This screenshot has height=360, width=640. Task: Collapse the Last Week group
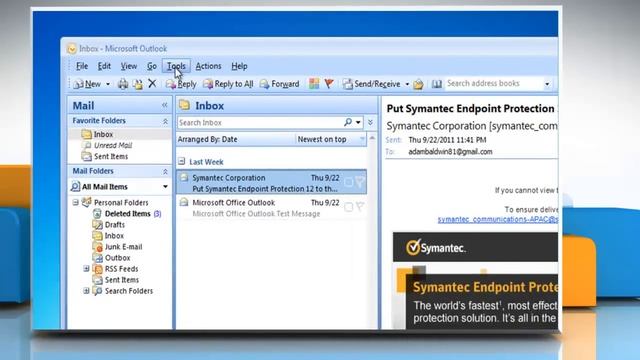click(182, 162)
